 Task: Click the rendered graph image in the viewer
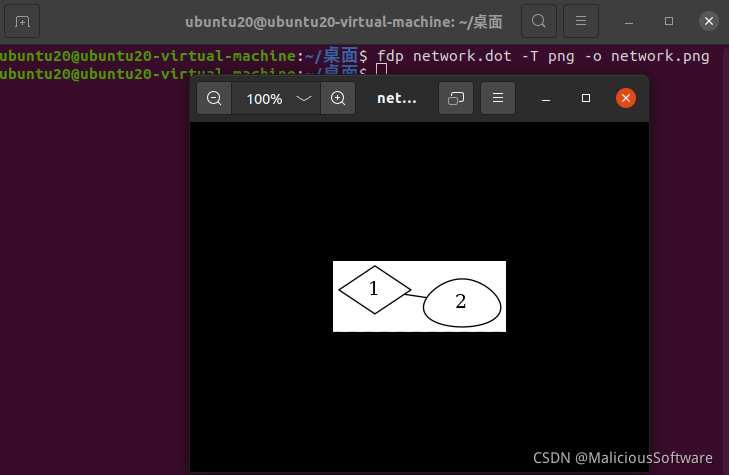(x=419, y=297)
